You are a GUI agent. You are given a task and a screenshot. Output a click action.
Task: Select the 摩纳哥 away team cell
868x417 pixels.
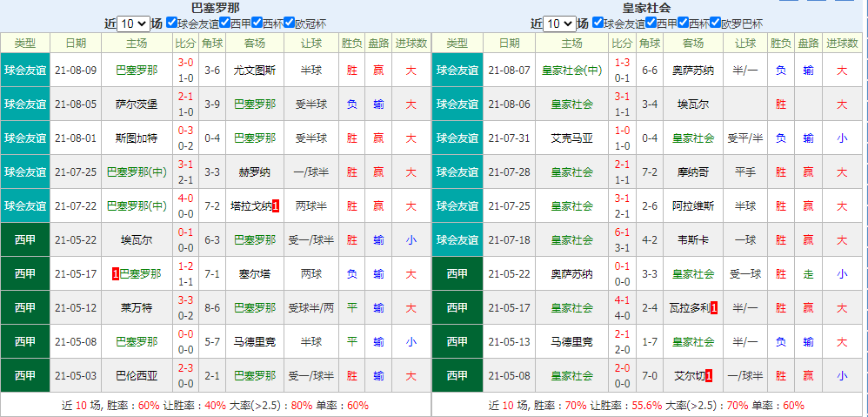click(x=693, y=172)
